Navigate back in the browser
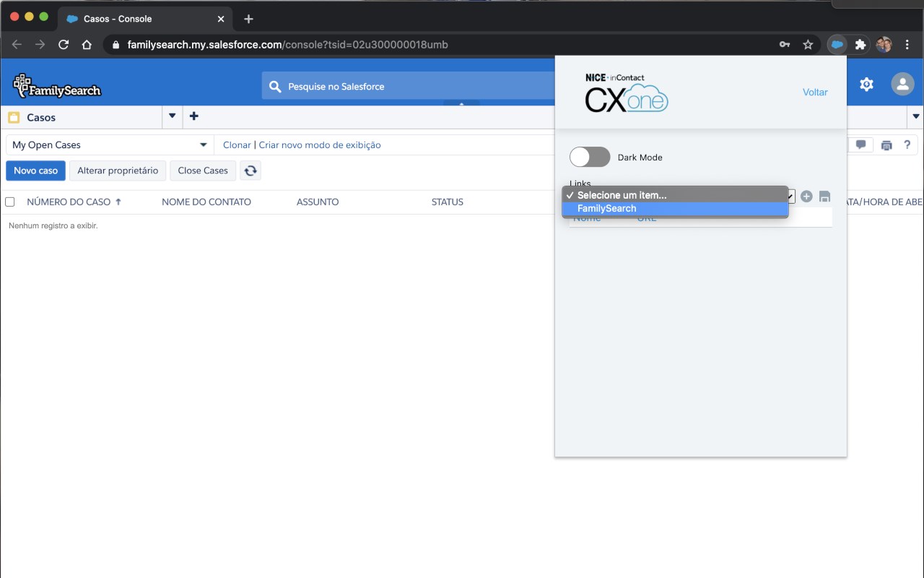 [17, 45]
